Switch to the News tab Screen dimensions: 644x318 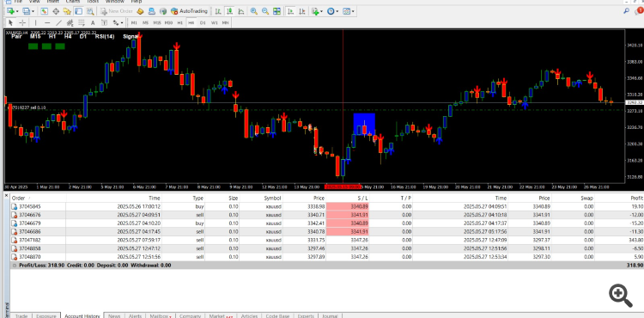pyautogui.click(x=114, y=315)
